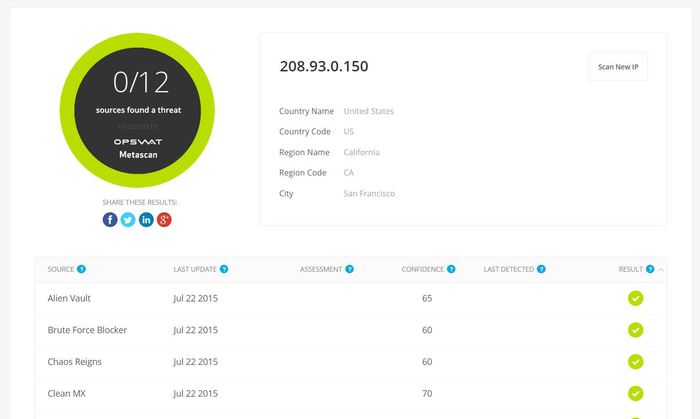Image resolution: width=700 pixels, height=419 pixels.
Task: Open help icon next to Source header
Action: coord(81,269)
